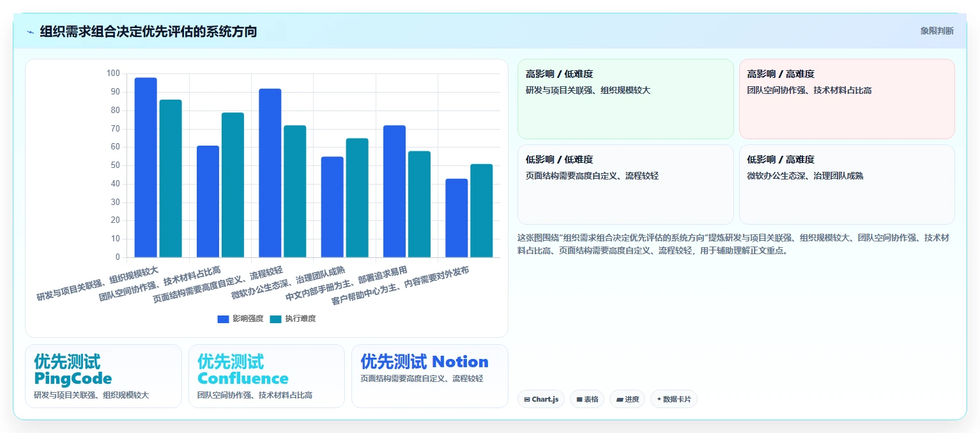
Task: Select the 优先测试 PingCode card
Action: click(x=103, y=376)
